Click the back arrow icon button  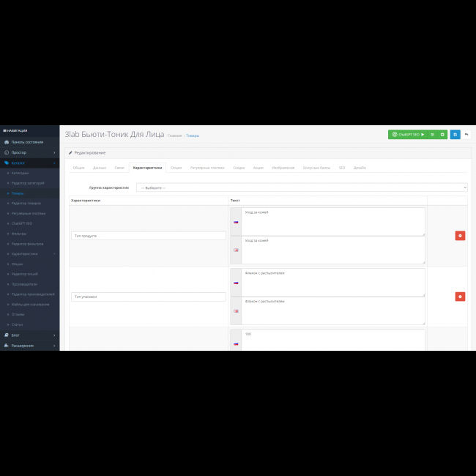pyautogui.click(x=466, y=135)
